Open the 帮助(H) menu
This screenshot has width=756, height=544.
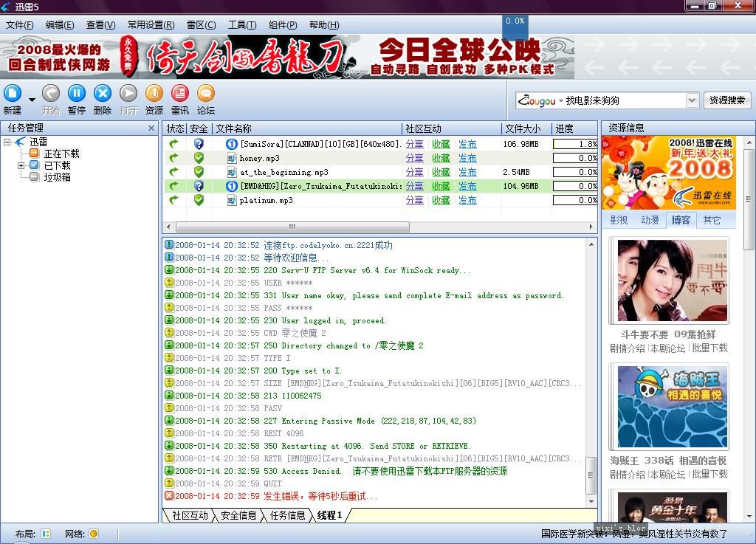[x=323, y=25]
